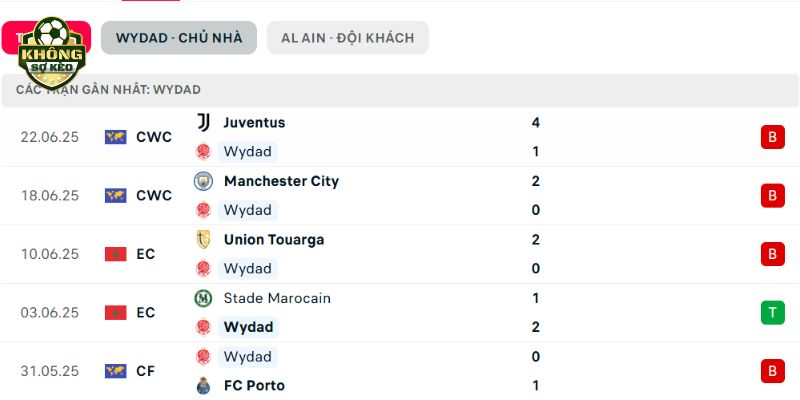800x400 pixels.
Task: Open the match row dated 18.06.25
Action: tap(400, 195)
